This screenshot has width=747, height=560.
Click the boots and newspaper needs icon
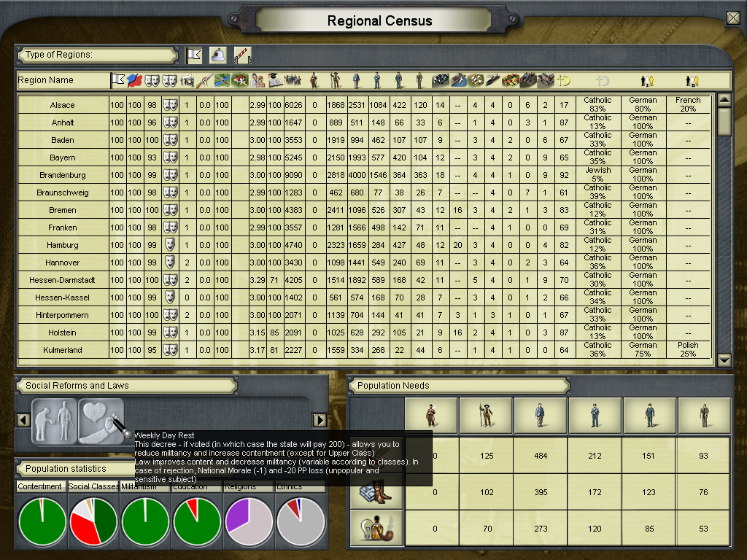[377, 492]
